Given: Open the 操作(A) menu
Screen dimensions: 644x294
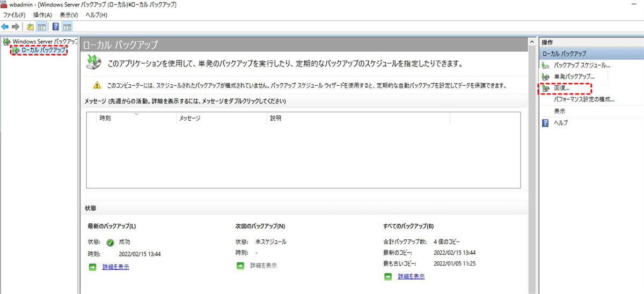Looking at the screenshot, I should pos(43,15).
